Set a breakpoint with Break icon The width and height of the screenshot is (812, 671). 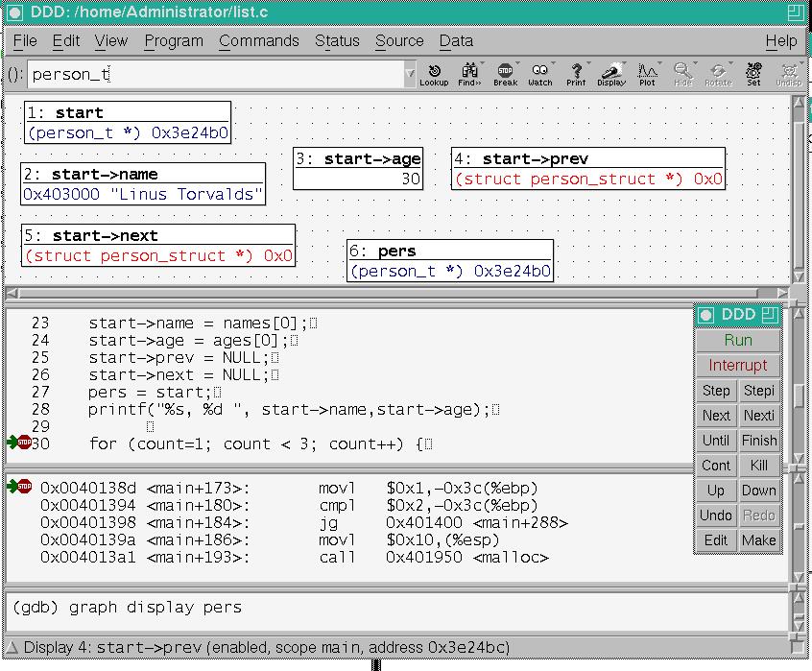tap(506, 75)
